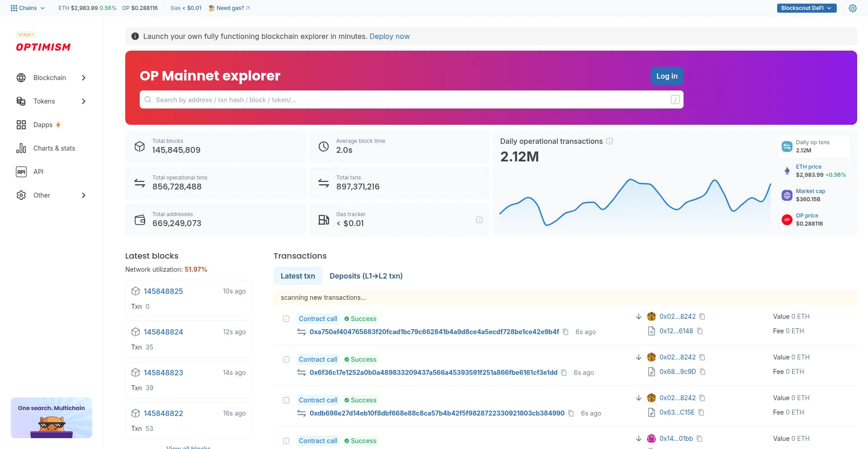Select the Latest txn tab
Image resolution: width=868 pixels, height=449 pixels.
pos(297,276)
